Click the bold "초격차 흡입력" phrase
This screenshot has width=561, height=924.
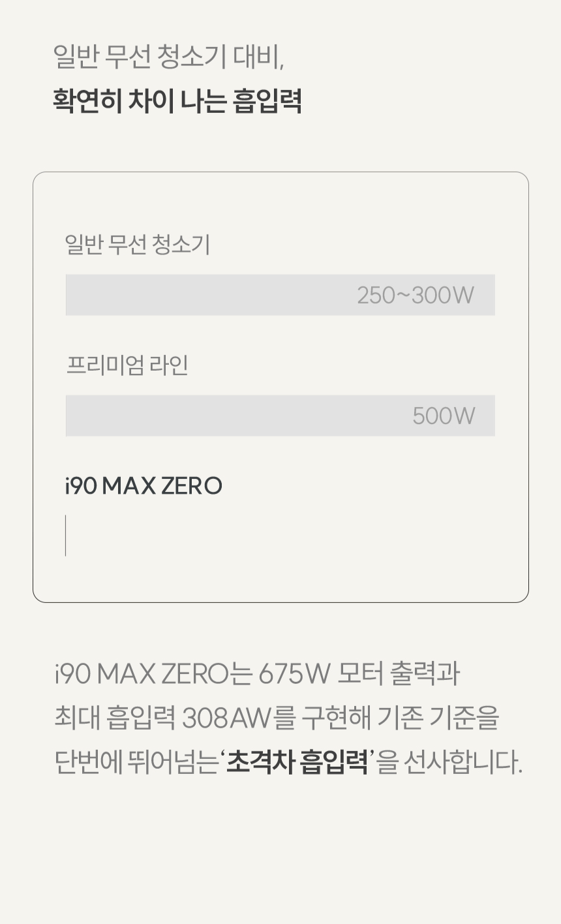[297, 762]
